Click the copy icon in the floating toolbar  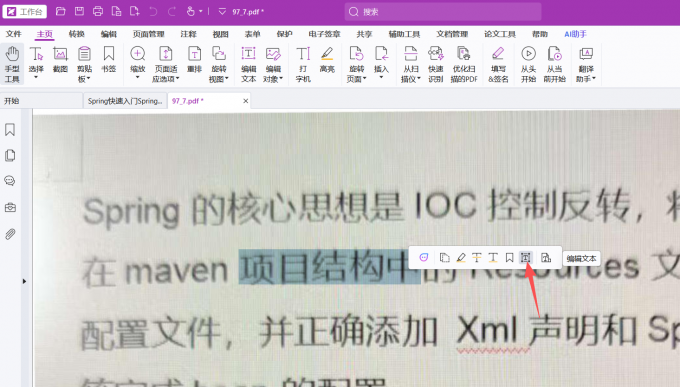tap(445, 258)
